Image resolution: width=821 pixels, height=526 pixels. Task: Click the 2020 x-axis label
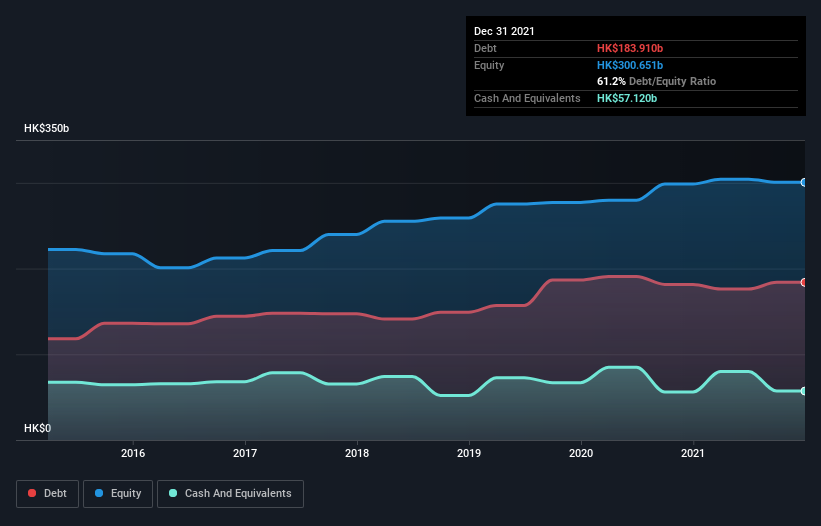(581, 453)
